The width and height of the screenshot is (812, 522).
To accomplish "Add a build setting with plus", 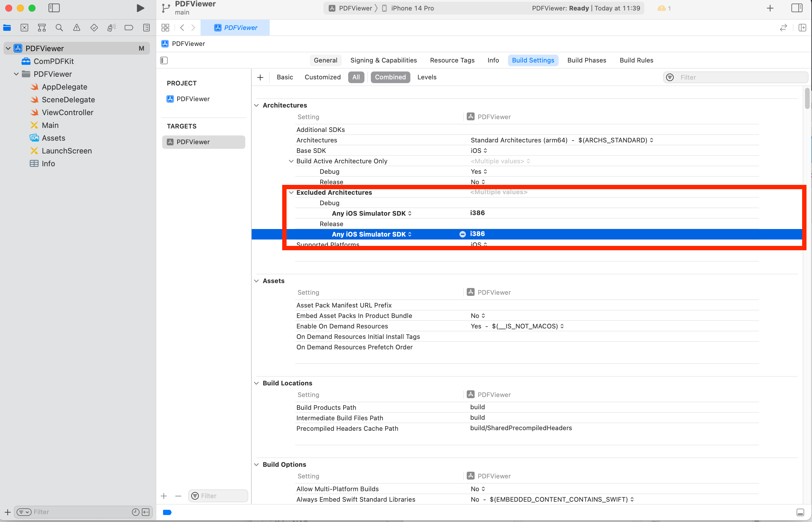I will [x=260, y=78].
